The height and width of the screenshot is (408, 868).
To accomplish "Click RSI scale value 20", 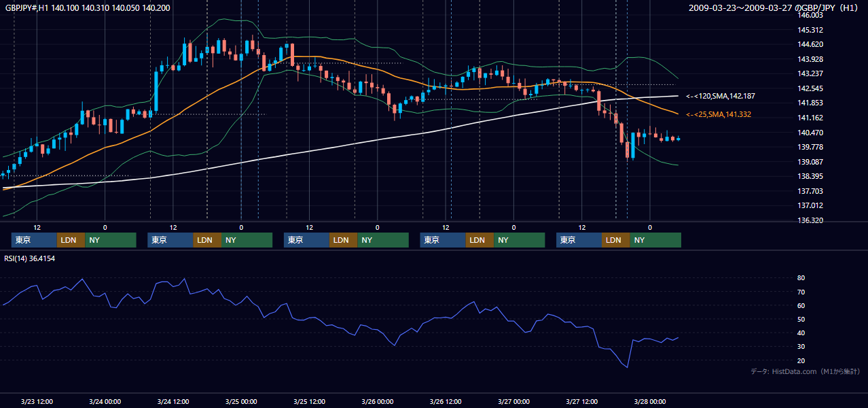I will pyautogui.click(x=801, y=360).
